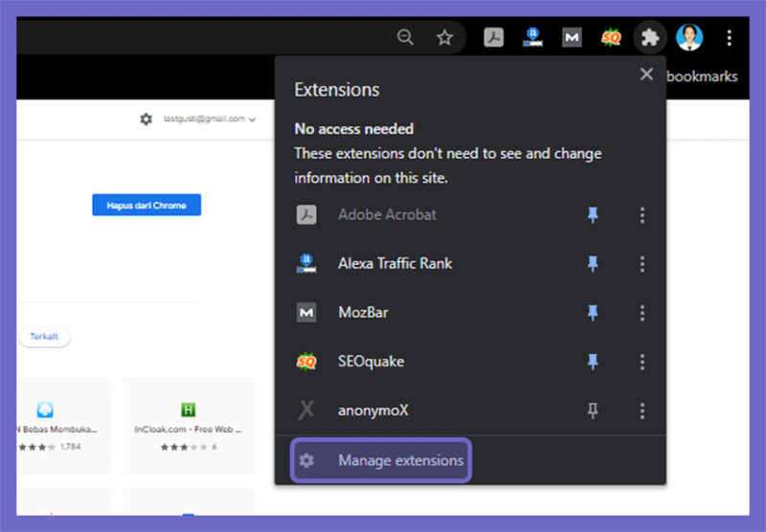The height and width of the screenshot is (532, 766).
Task: Open the InCloak.com extension card
Action: tap(188, 426)
